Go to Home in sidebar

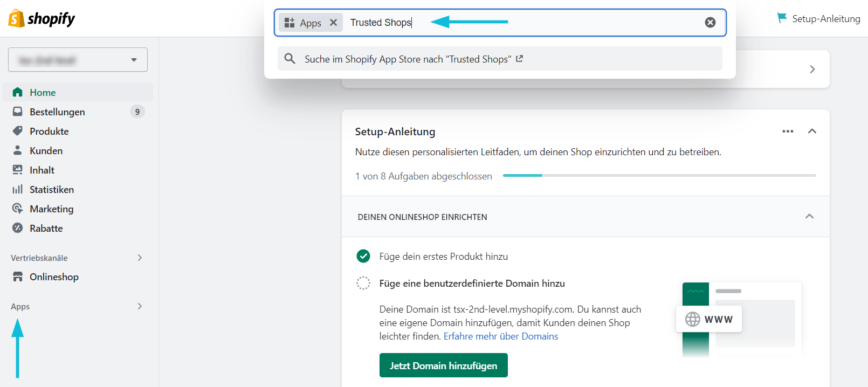[x=78, y=92]
